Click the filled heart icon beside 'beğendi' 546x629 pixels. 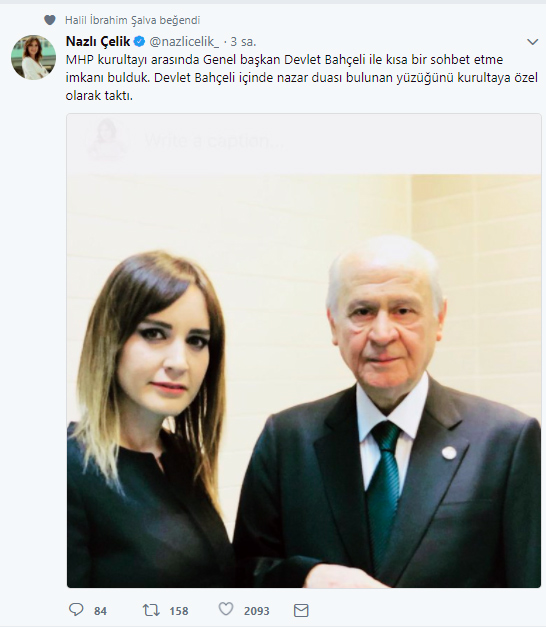[x=50, y=20]
